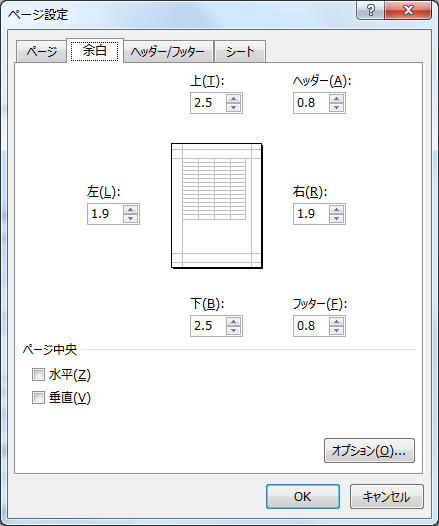This screenshot has width=439, height=526.
Task: Increase the ヘッダー margin with up arrow
Action: click(336, 99)
